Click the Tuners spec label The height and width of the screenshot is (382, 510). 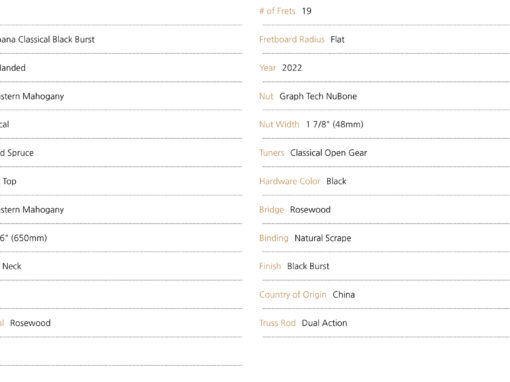272,153
